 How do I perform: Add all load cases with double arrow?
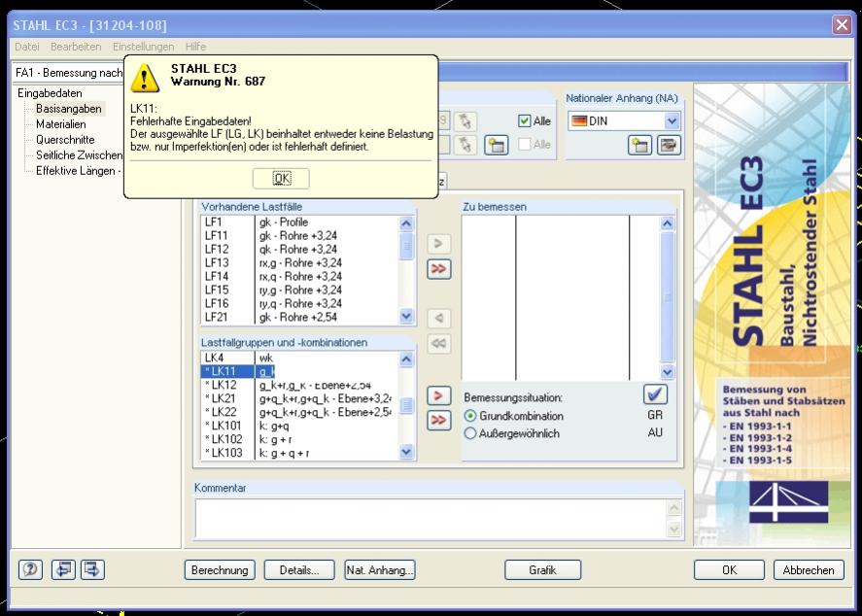pos(438,269)
